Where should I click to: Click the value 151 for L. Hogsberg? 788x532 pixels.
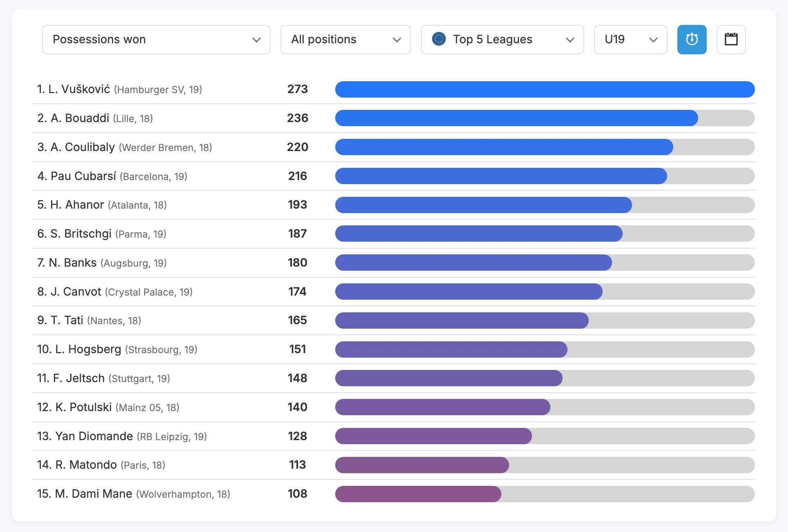click(298, 349)
